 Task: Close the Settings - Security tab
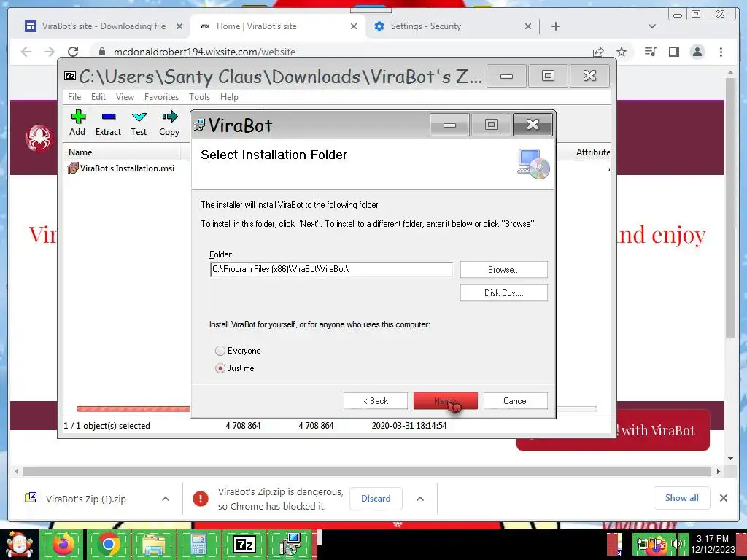tap(528, 26)
